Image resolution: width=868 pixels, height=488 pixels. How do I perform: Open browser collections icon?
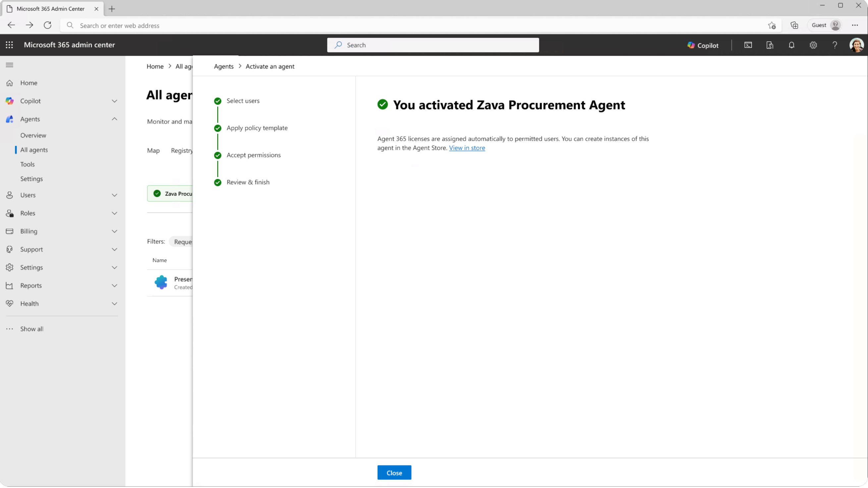click(794, 25)
